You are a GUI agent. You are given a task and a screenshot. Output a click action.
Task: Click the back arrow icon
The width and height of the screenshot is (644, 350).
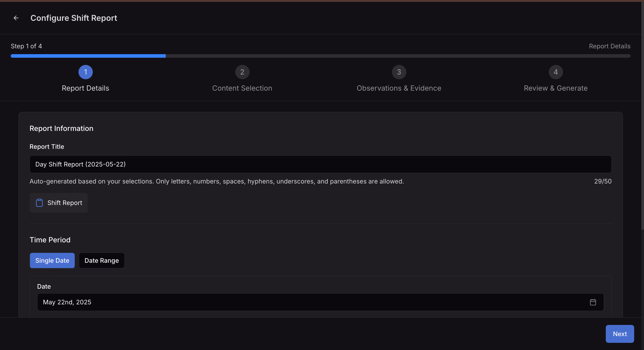pos(16,18)
